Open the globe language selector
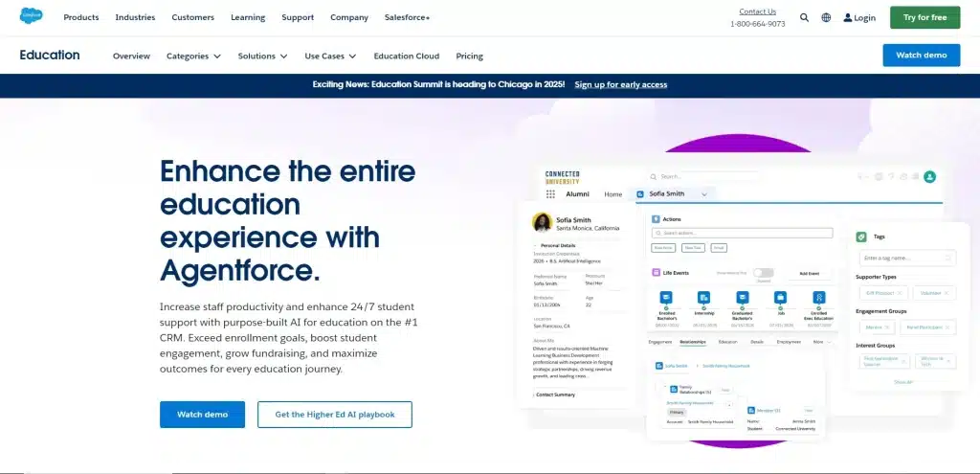The width and height of the screenshot is (980, 474). click(826, 17)
